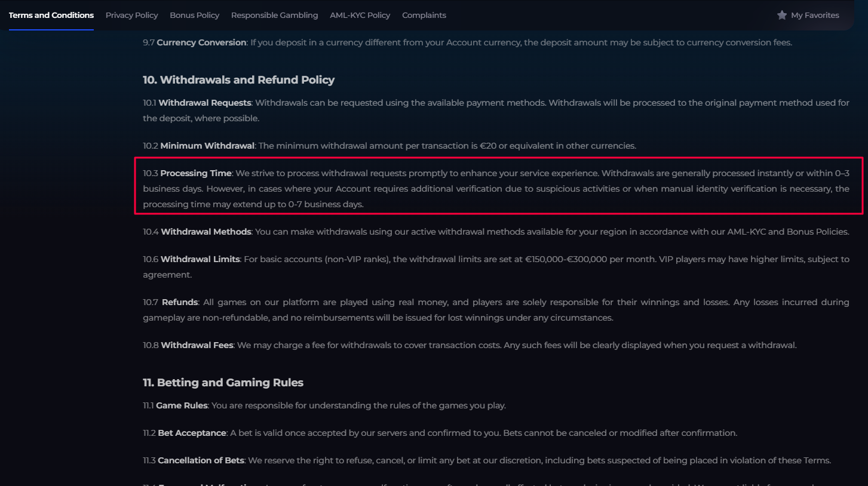Open the AML-KYC Policy tab
This screenshot has width=868, height=486.
coord(360,16)
